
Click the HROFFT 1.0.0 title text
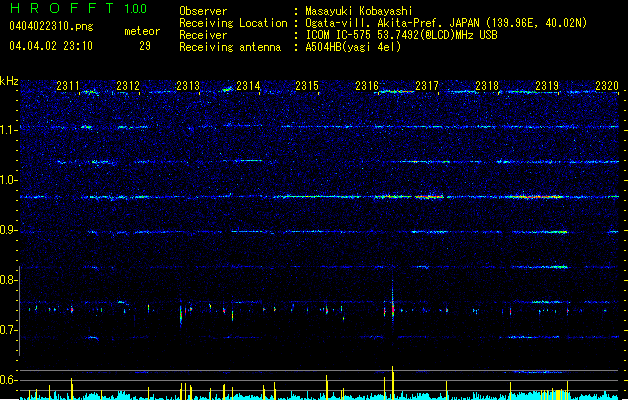pyautogui.click(x=79, y=8)
